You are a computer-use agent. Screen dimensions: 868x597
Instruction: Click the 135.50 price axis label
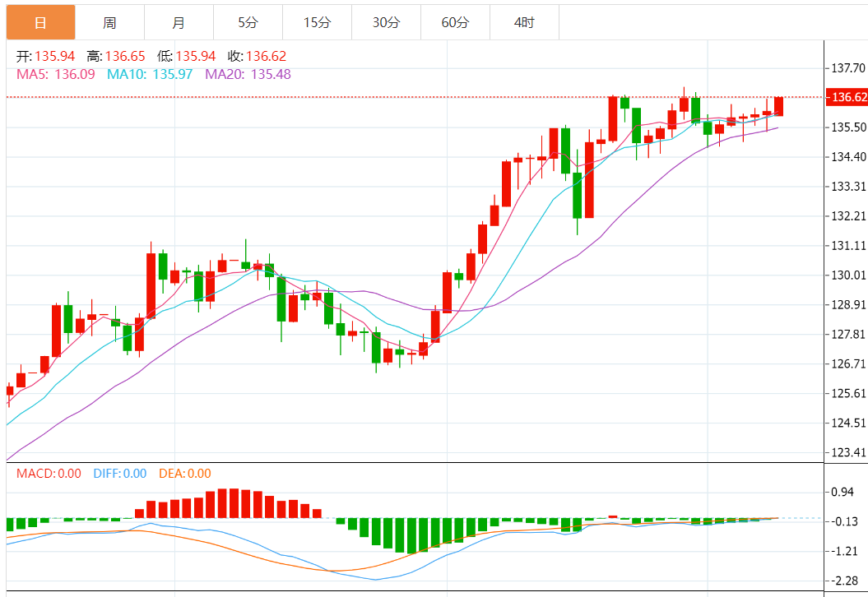(x=848, y=127)
